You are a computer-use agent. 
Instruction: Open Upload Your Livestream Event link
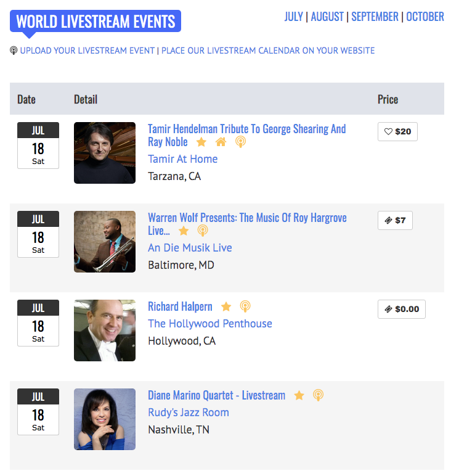[87, 51]
